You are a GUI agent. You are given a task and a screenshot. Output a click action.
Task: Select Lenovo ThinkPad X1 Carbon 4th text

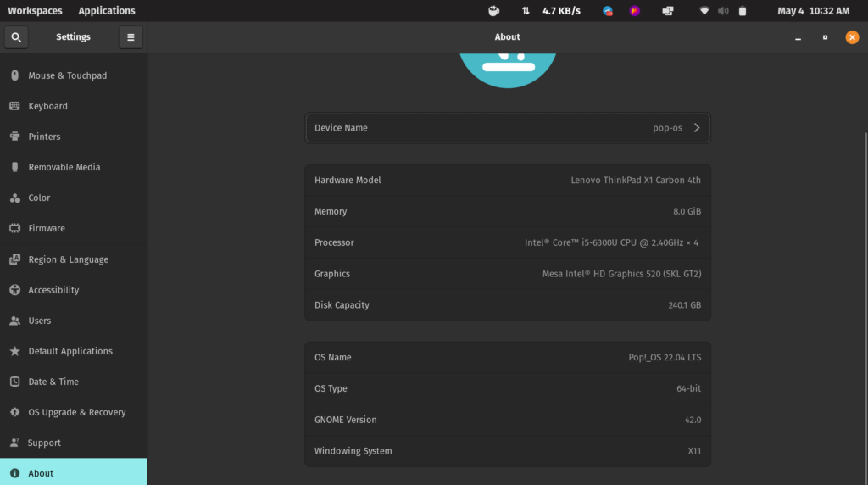[x=636, y=180]
